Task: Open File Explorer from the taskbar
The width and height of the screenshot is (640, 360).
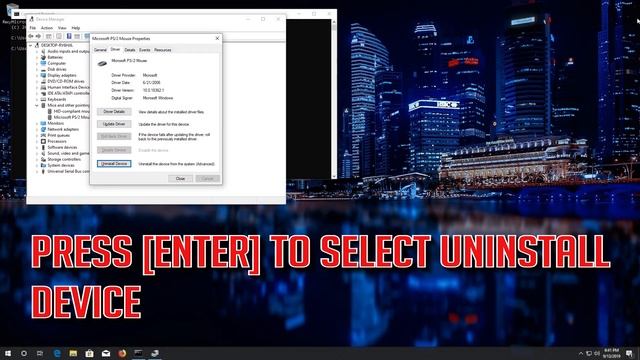Action: click(x=73, y=353)
